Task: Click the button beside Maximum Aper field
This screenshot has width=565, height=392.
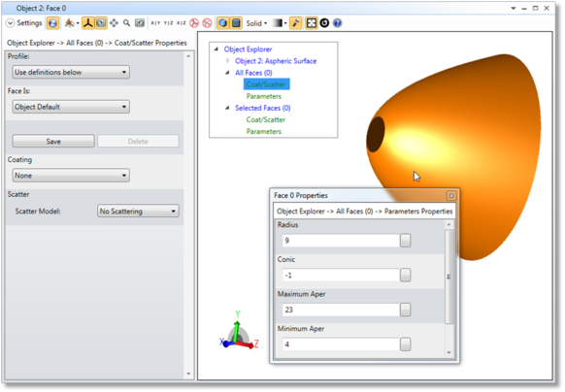Action: 406,310
